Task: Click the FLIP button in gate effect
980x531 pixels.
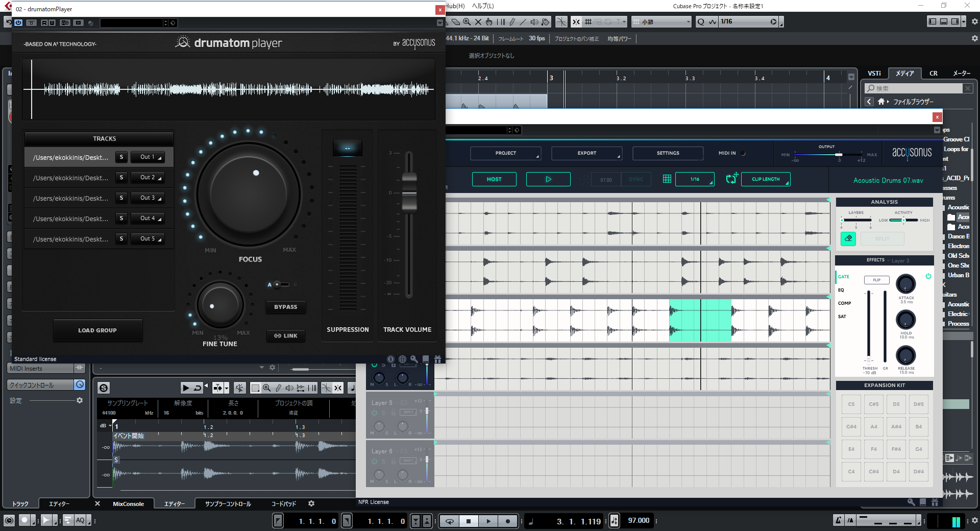Action: [876, 280]
